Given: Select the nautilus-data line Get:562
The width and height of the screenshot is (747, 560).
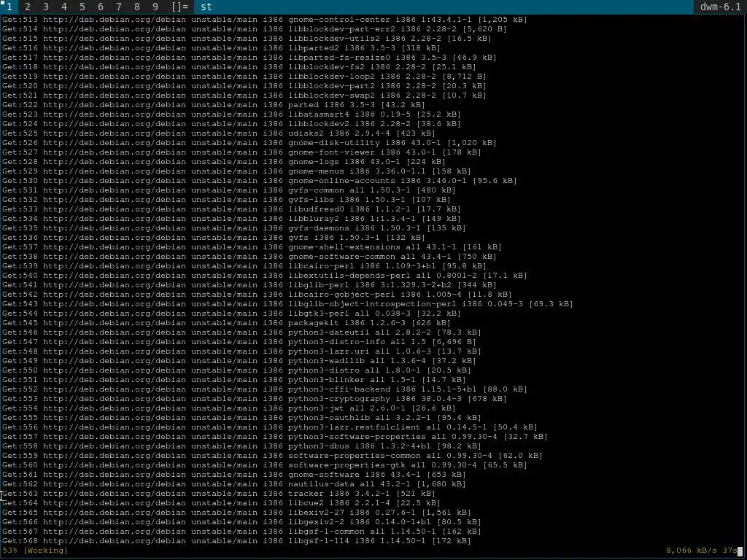Looking at the screenshot, I should (234, 484).
